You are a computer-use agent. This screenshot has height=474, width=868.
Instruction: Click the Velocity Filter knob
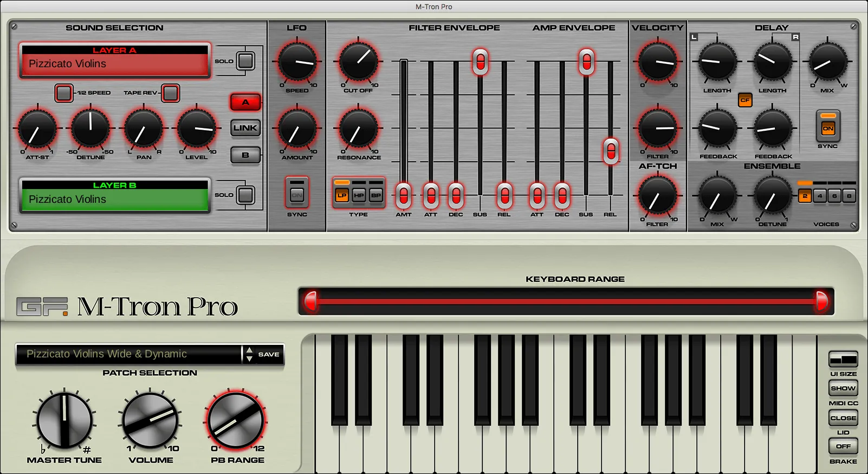click(x=657, y=129)
